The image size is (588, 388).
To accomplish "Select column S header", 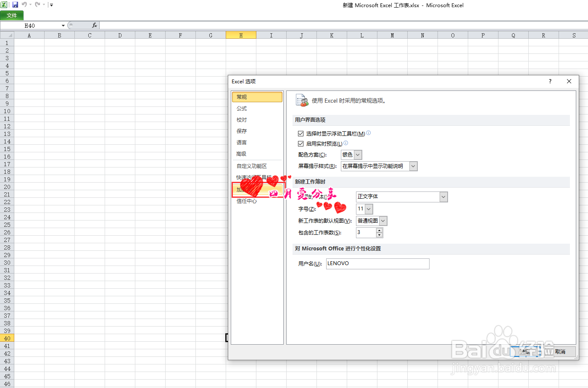I will [x=574, y=35].
